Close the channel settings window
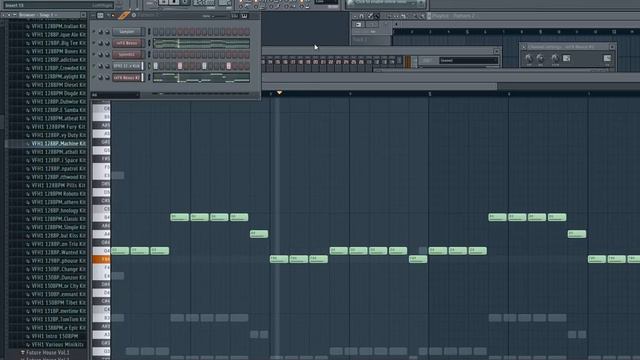Screen dimensions: 640x360 [x=612, y=47]
